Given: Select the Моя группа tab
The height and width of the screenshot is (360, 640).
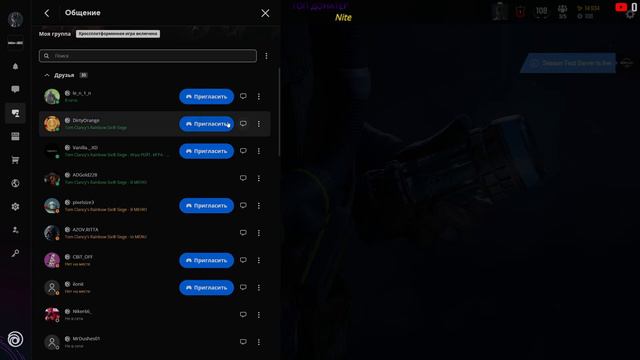Looking at the screenshot, I should [55, 34].
